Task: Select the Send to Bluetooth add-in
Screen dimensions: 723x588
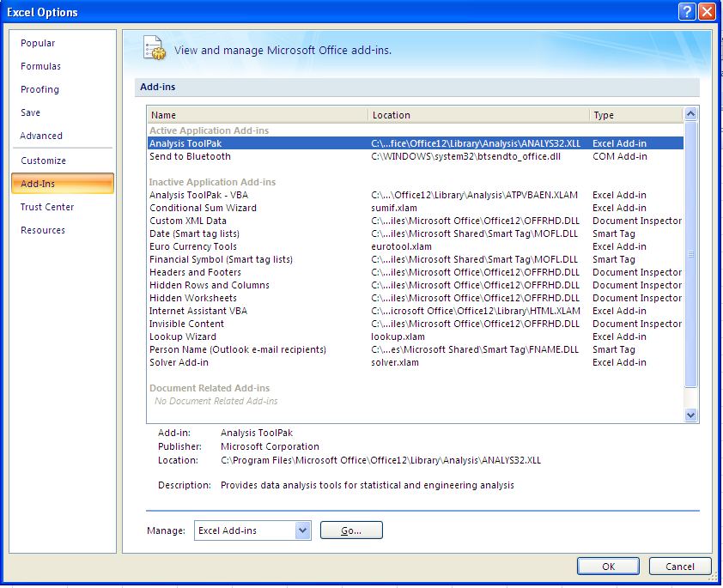Action: pyautogui.click(x=190, y=156)
